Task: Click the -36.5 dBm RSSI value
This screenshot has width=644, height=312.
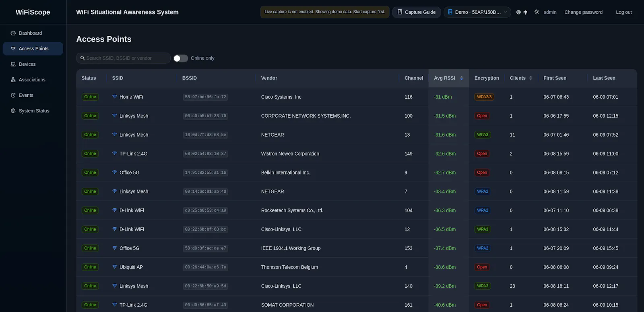Action: tap(445, 229)
